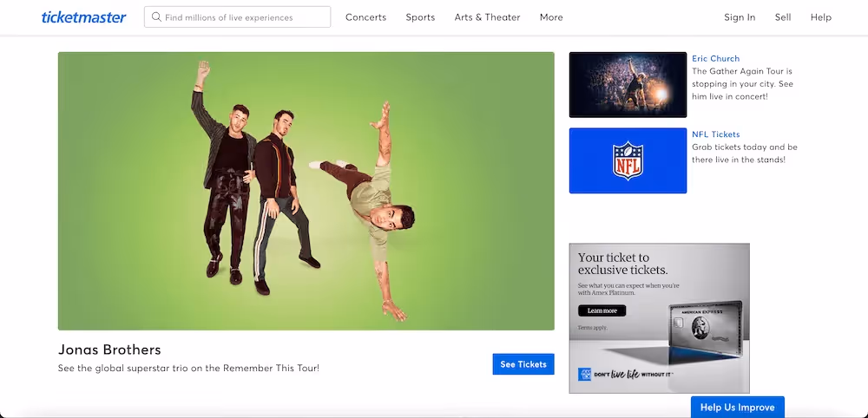Click the See Tickets button
The width and height of the screenshot is (868, 418).
tap(523, 364)
